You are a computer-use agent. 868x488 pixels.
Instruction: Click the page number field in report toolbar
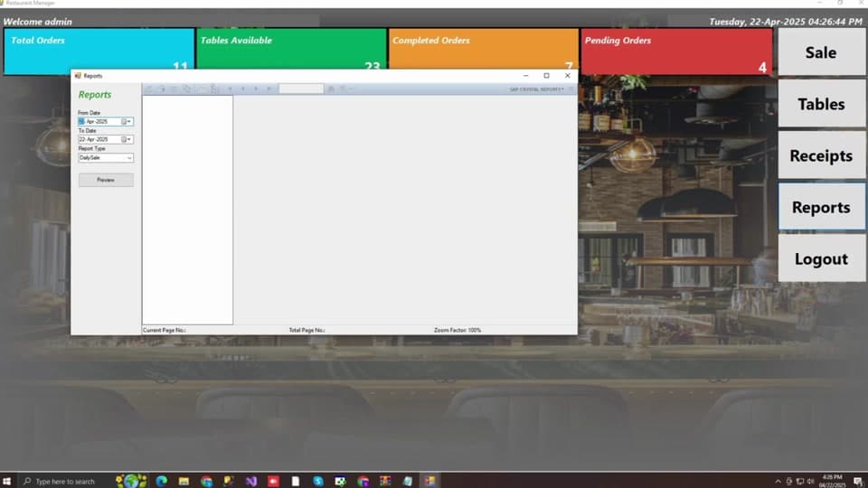click(x=300, y=89)
